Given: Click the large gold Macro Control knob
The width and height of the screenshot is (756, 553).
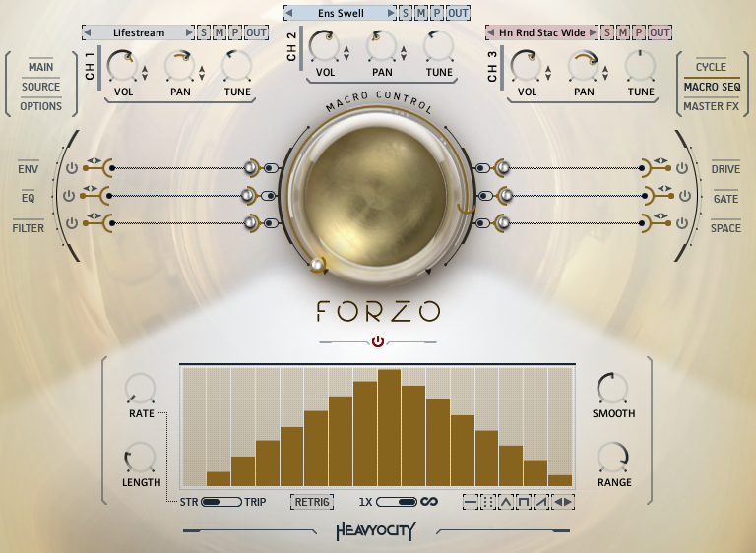Looking at the screenshot, I should pyautogui.click(x=376, y=196).
